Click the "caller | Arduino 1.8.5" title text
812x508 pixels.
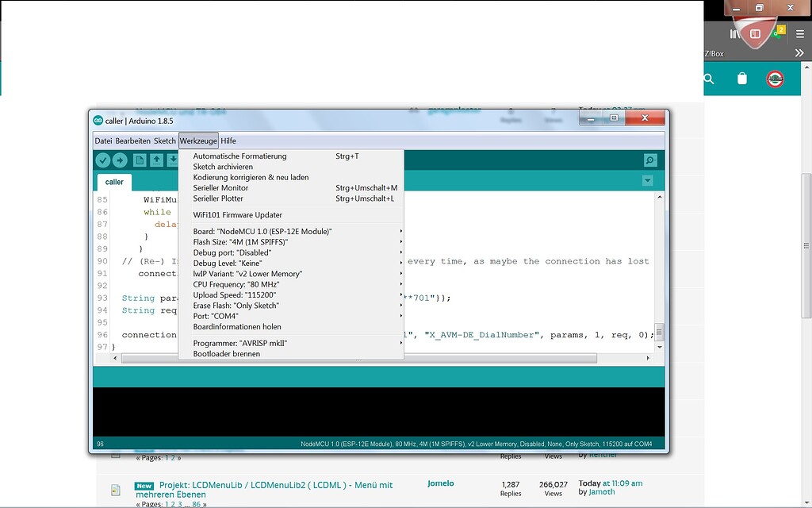point(140,121)
